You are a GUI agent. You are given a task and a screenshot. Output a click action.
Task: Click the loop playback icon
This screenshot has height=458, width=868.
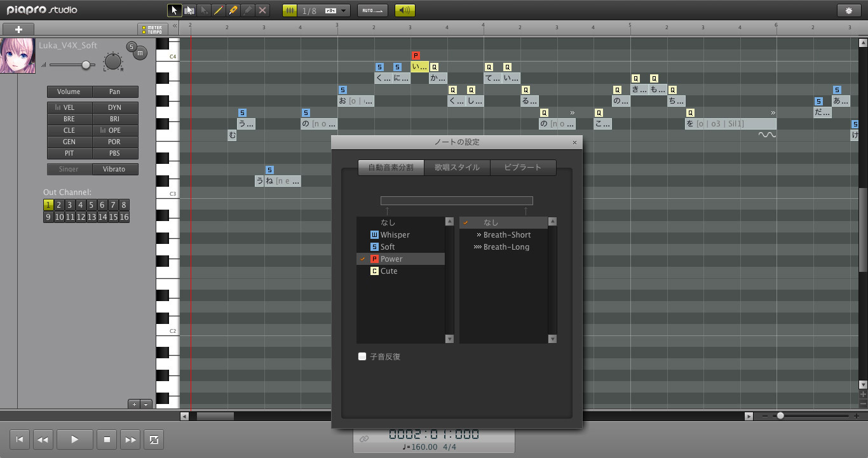pyautogui.click(x=154, y=439)
